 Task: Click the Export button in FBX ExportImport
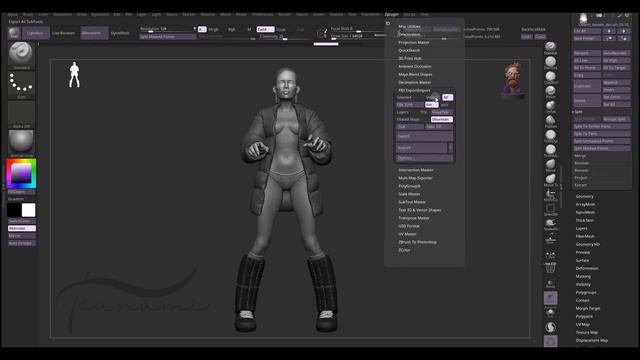(424, 136)
